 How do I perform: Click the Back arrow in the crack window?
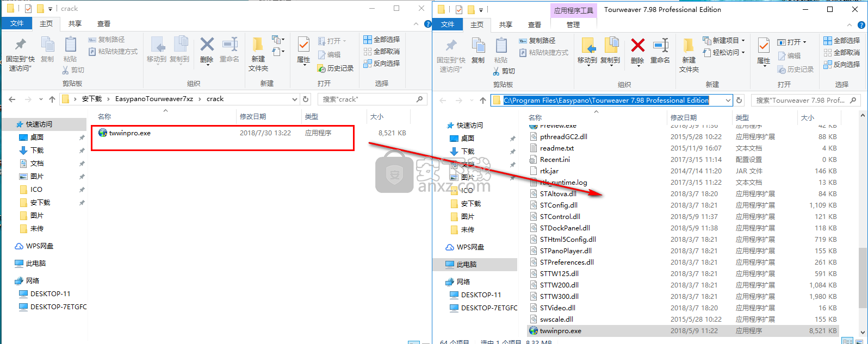(13, 99)
